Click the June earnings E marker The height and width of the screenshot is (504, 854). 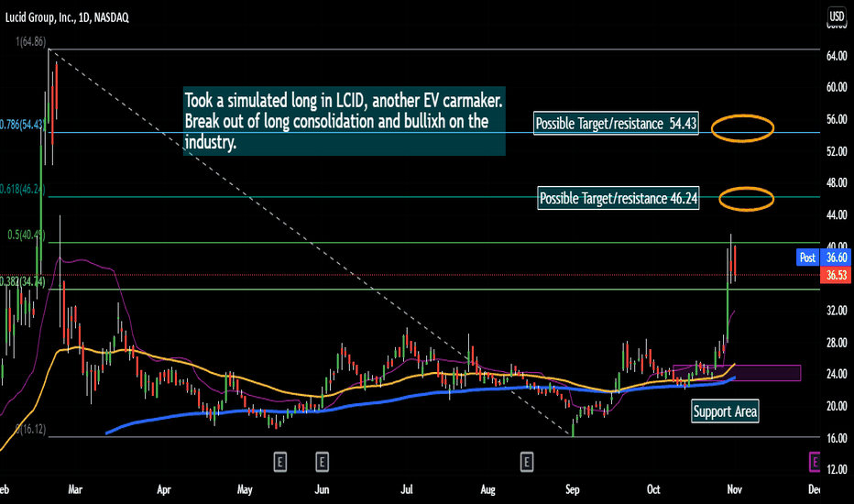[x=322, y=462]
